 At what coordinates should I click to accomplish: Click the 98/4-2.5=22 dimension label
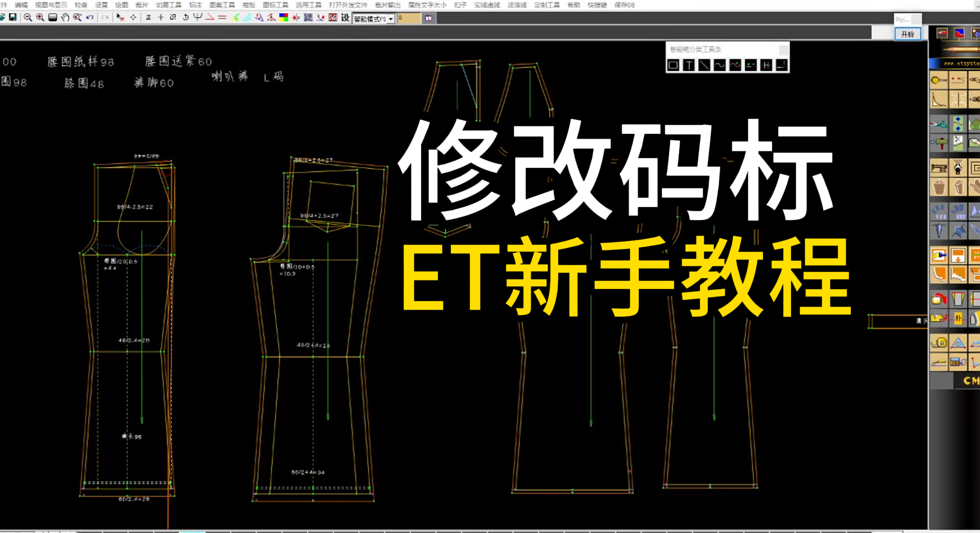(135, 207)
